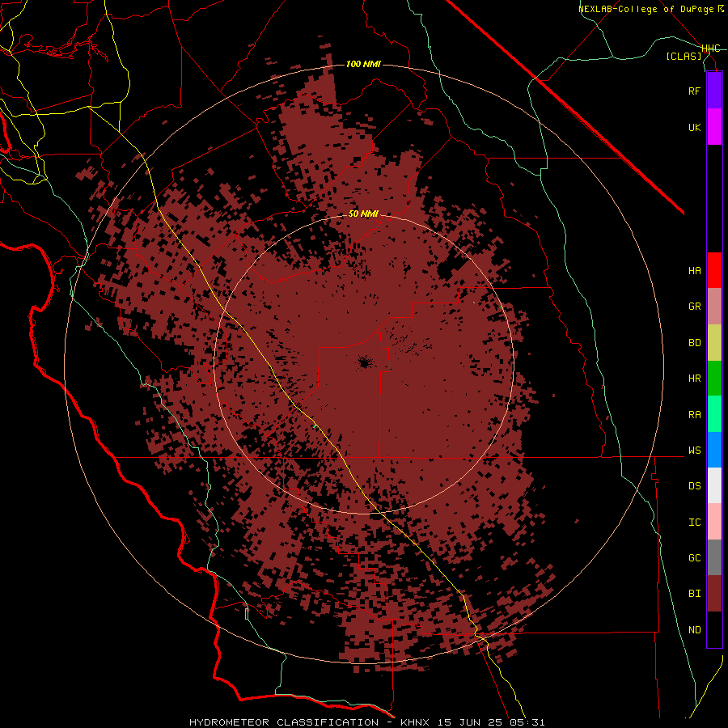
Task: Click the ND black legend swatch
Action: click(714, 629)
